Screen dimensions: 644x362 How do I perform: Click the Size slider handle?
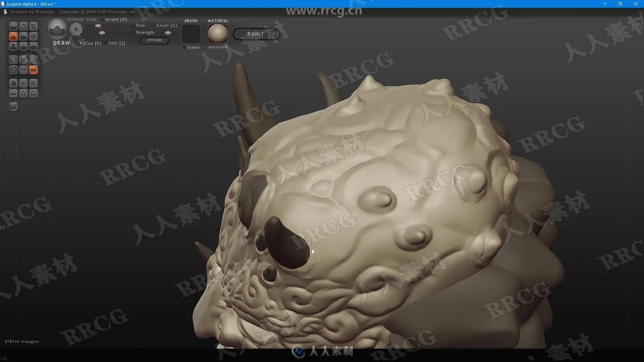click(98, 26)
